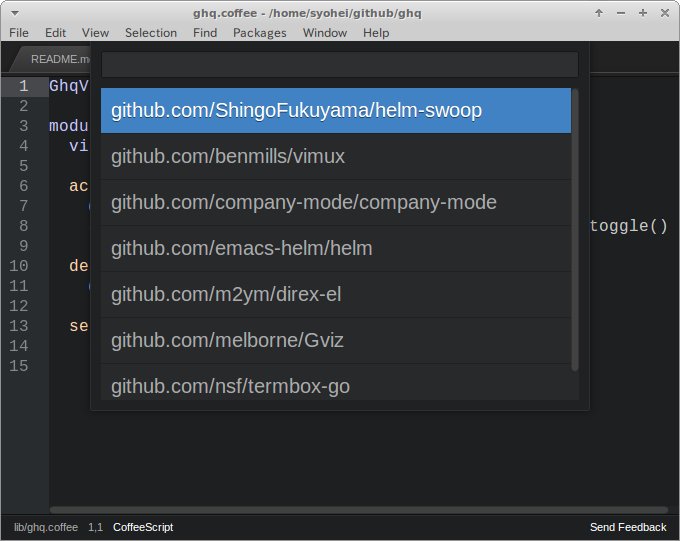Open the Edit menu
680x541 pixels.
point(56,33)
